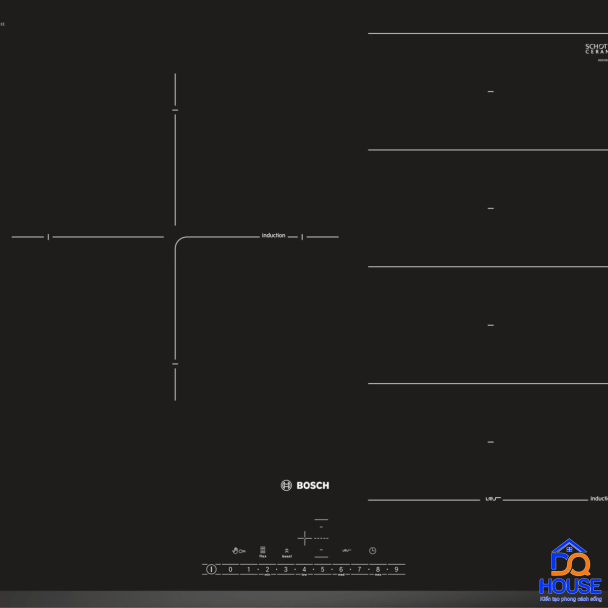Click the SCHOTT CERAN marking
This screenshot has height=608, width=608.
(596, 49)
